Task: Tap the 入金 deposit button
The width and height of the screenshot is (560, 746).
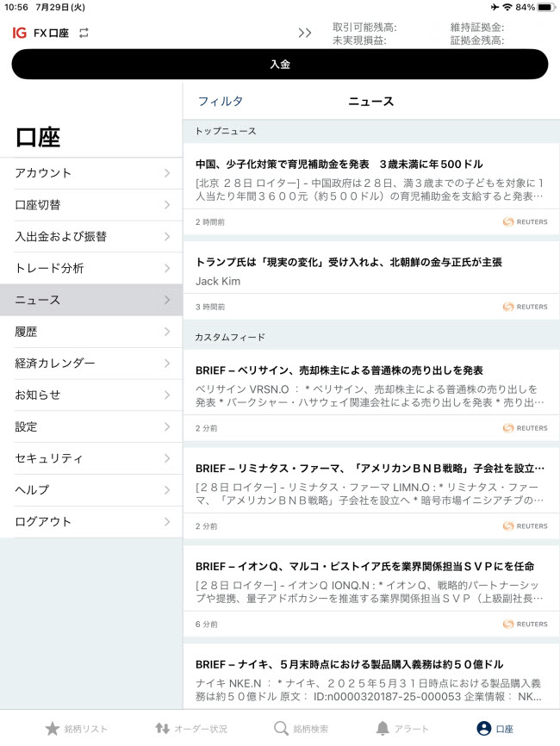Action: point(280,65)
